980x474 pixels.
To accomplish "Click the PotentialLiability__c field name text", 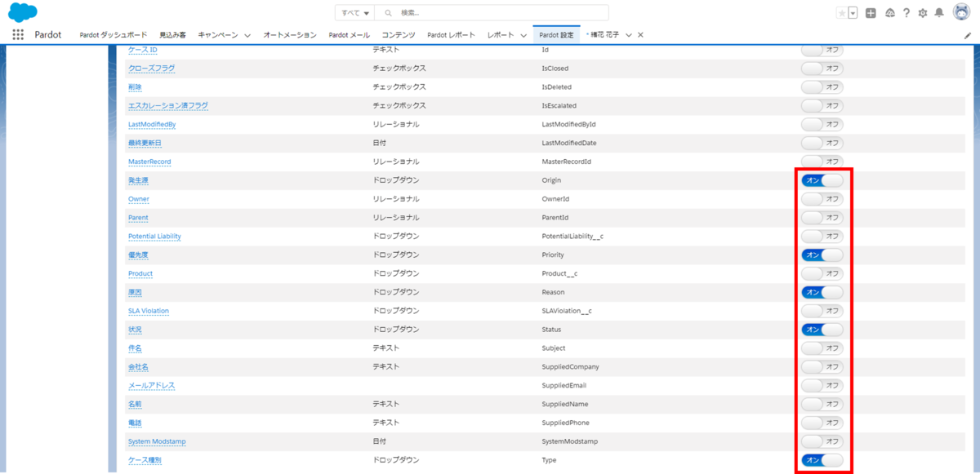I will point(572,237).
